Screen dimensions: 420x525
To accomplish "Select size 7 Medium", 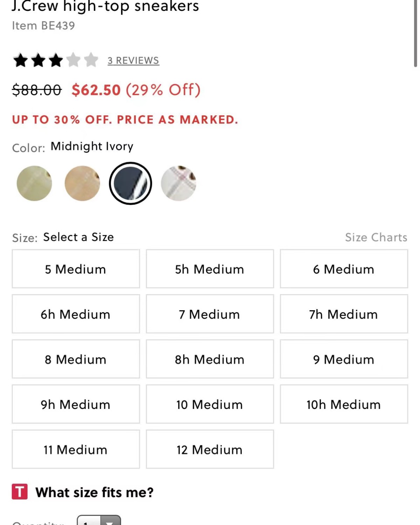I will pyautogui.click(x=210, y=314).
